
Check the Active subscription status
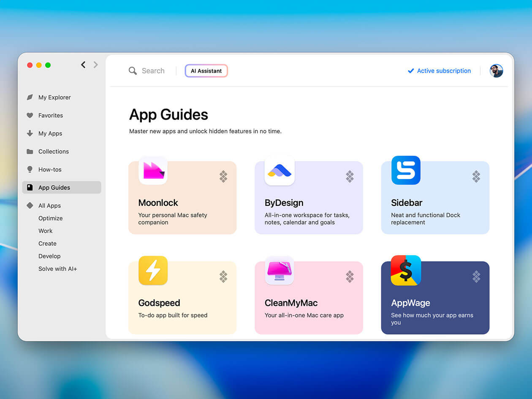[439, 71]
